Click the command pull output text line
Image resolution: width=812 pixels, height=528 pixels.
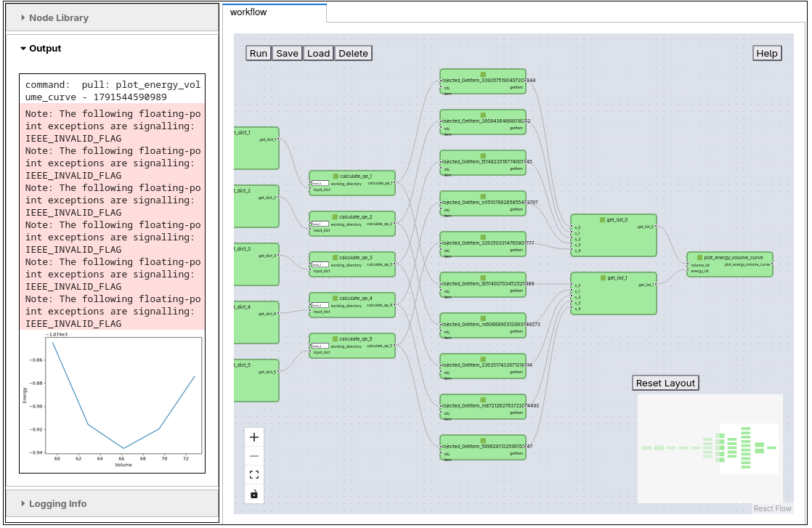[x=113, y=91]
